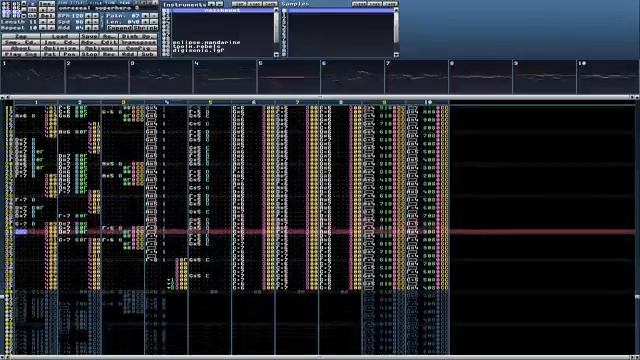640x360 pixels.
Task: Open the Ins. Ed. instrument editor
Action: (60, 42)
